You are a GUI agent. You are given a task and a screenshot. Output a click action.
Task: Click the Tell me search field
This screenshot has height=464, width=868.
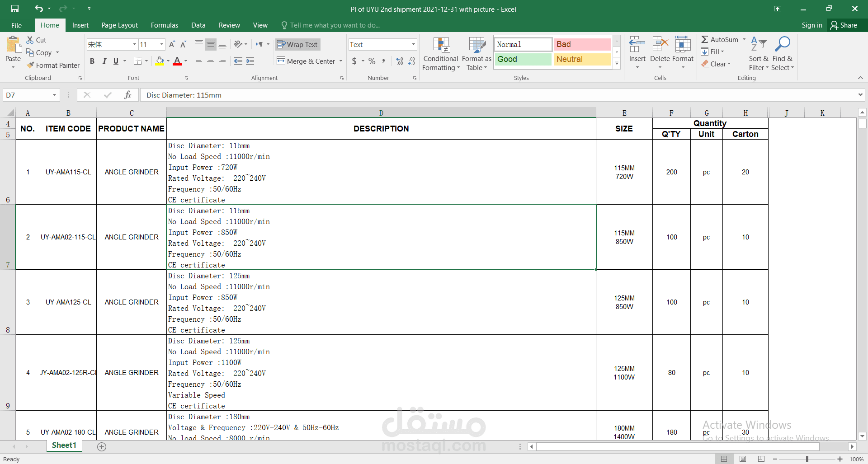point(330,25)
